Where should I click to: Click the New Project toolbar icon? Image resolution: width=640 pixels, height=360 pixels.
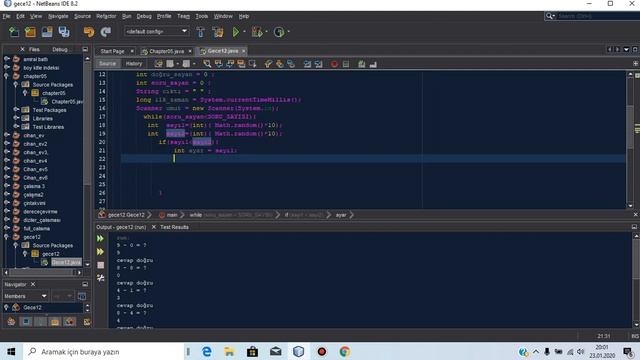31,32
